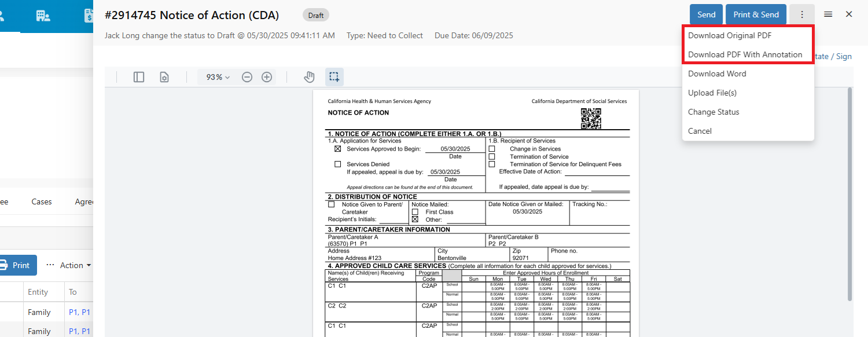Screen dimensions: 868x337
Task: Click the To column header
Action: click(73, 292)
